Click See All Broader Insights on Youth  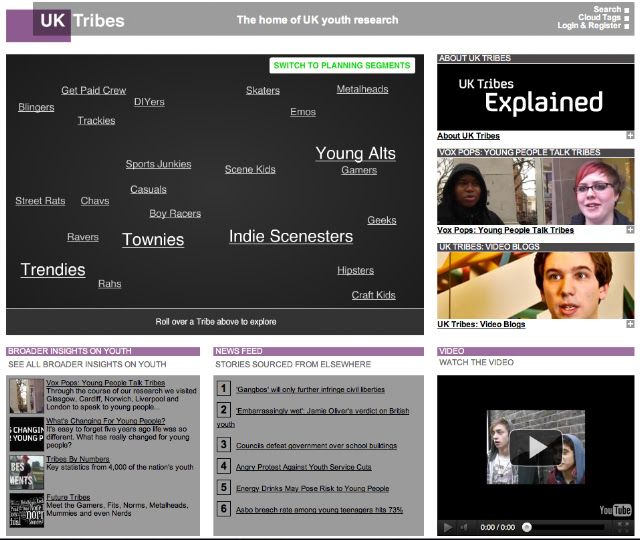pyautogui.click(x=87, y=364)
